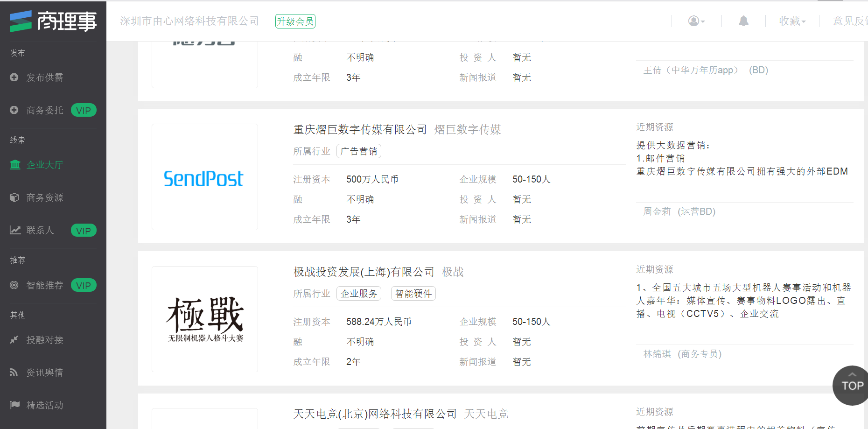Click the 極戰 company logo

(x=205, y=319)
